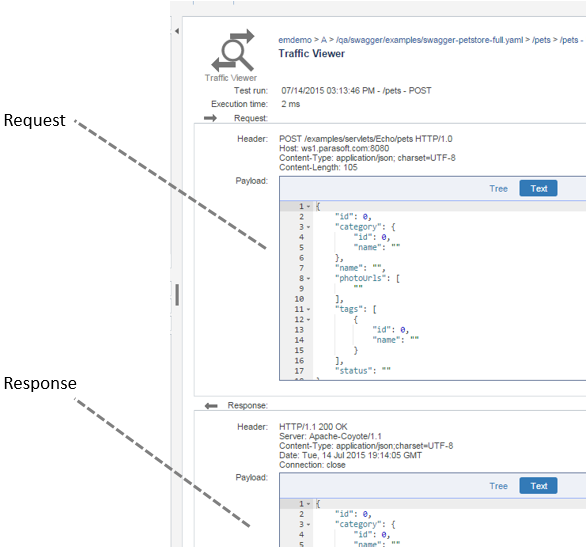Click the Response left-arrow icon

[x=211, y=406]
